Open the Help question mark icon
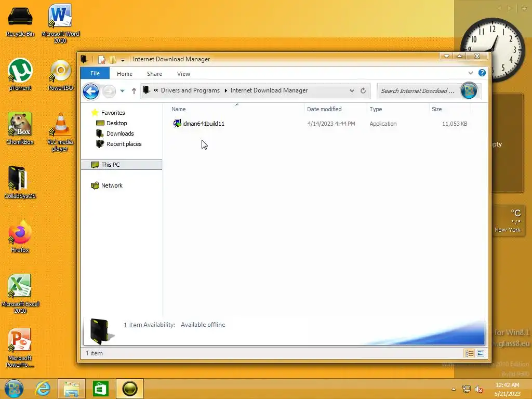Screen dimensions: 532x399 pos(482,73)
